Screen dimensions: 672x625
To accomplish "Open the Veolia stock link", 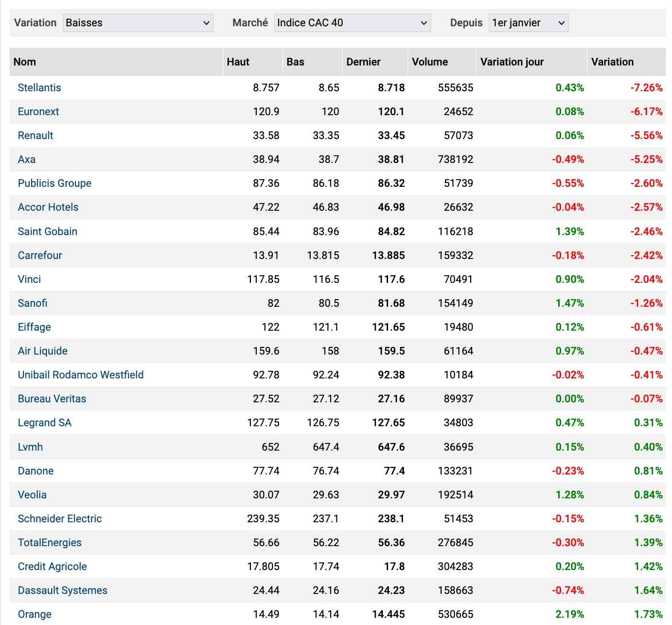I will coord(32,495).
